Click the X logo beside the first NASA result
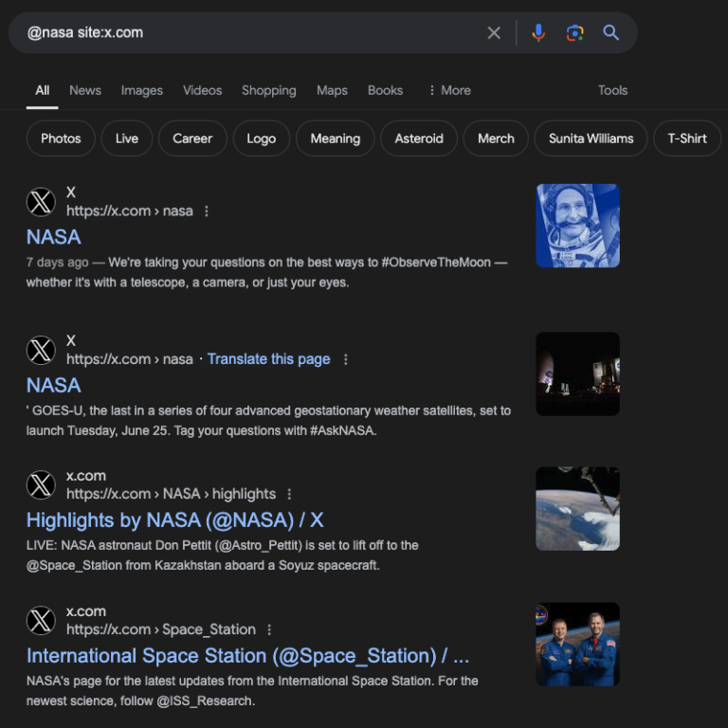728x728 pixels. click(41, 202)
